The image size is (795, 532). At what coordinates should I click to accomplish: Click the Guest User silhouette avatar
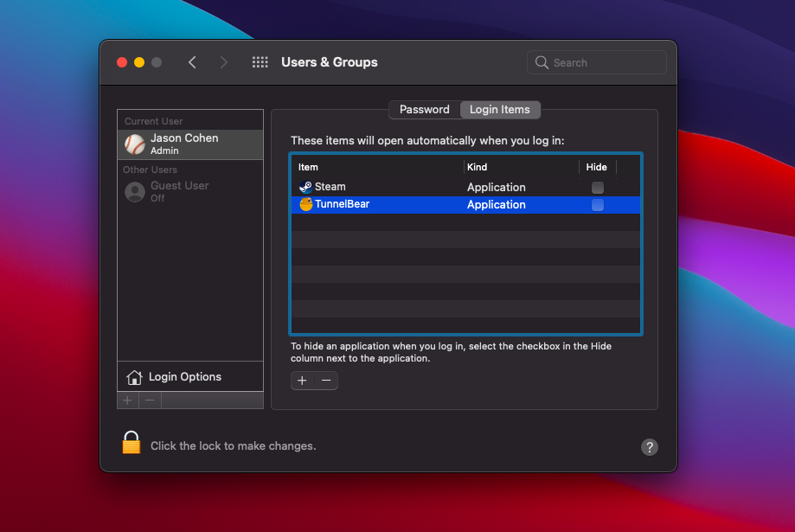coord(135,192)
